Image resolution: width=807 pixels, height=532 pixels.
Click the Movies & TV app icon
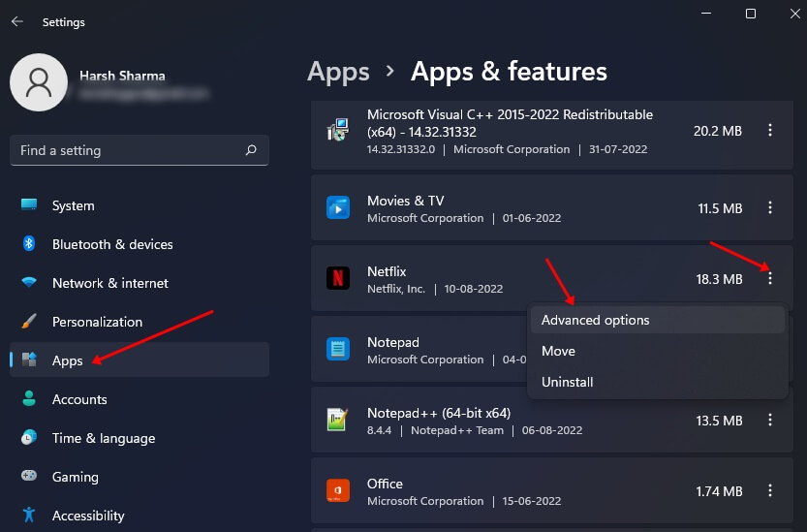pyautogui.click(x=337, y=208)
